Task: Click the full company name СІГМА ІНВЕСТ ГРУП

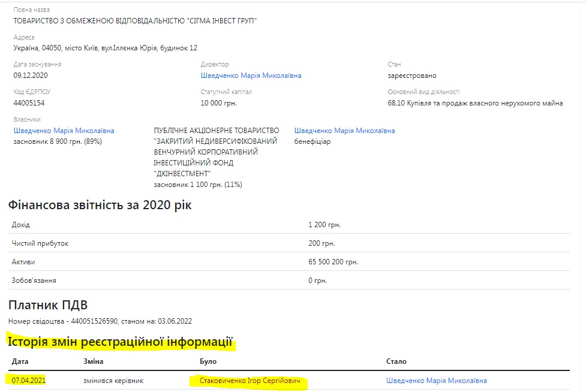Action: click(139, 21)
